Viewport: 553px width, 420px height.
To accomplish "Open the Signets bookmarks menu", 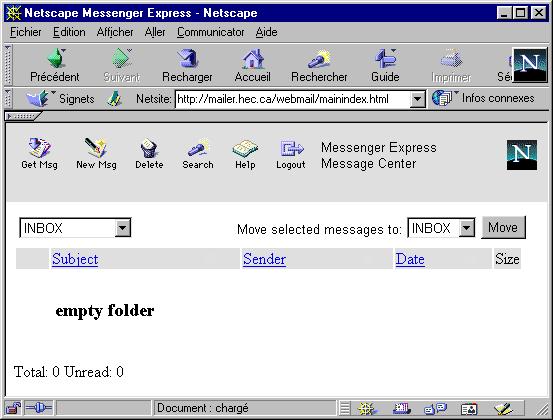I will [x=60, y=98].
